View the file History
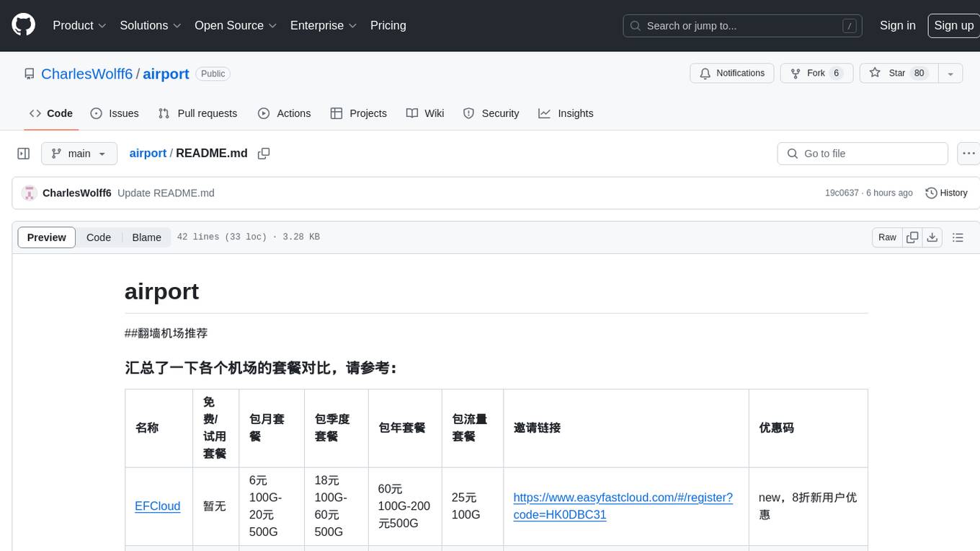 pos(946,193)
